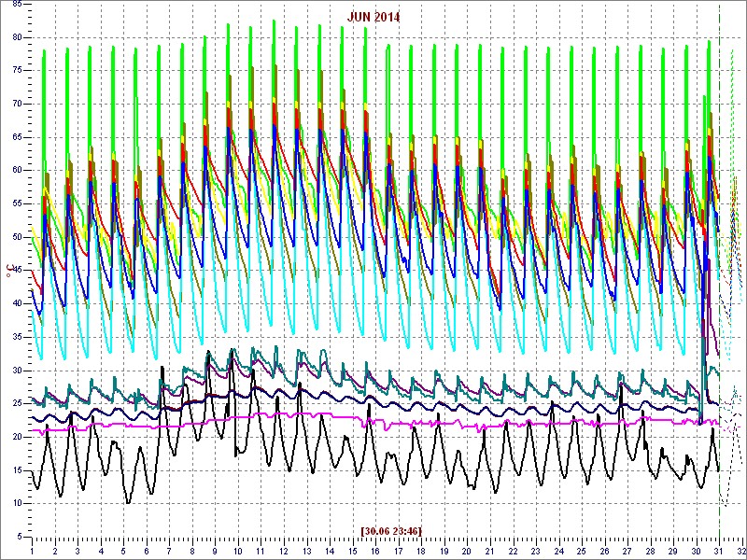Select day 15 on the x-axis

353,551
